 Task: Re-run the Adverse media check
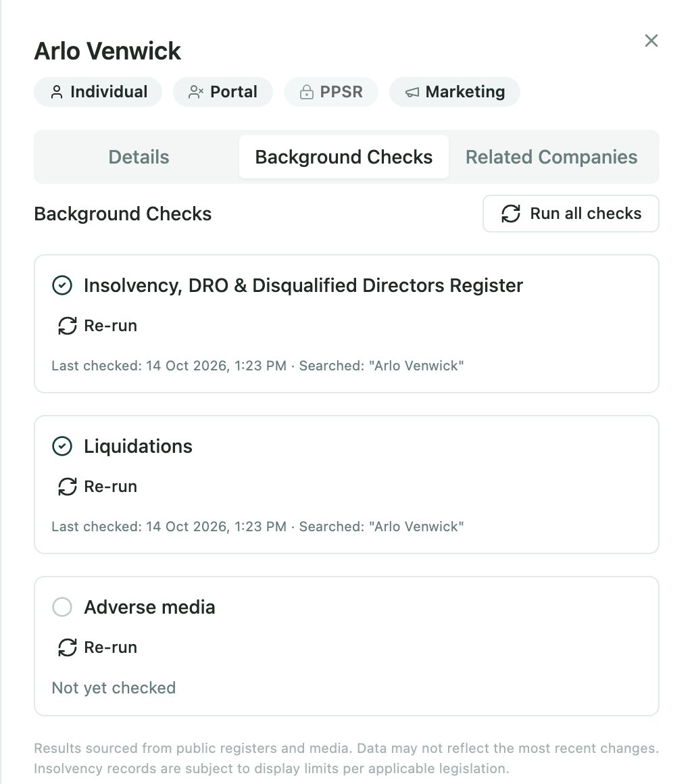97,647
